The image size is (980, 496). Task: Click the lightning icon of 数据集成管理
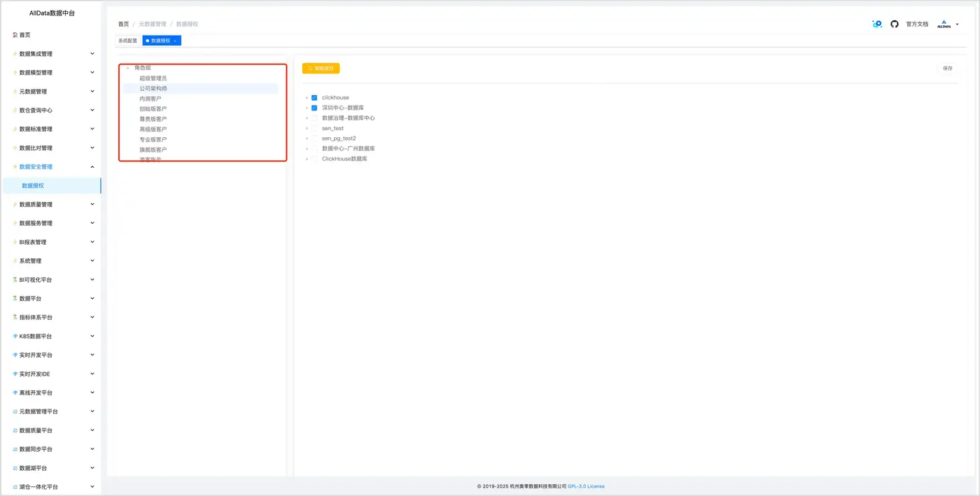15,54
